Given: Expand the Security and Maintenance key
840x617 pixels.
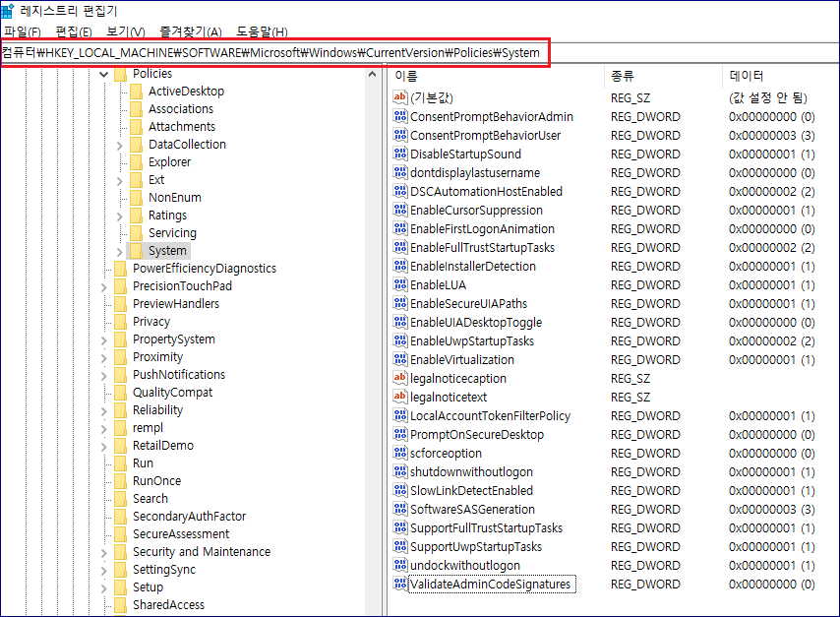Looking at the screenshot, I should [x=104, y=553].
